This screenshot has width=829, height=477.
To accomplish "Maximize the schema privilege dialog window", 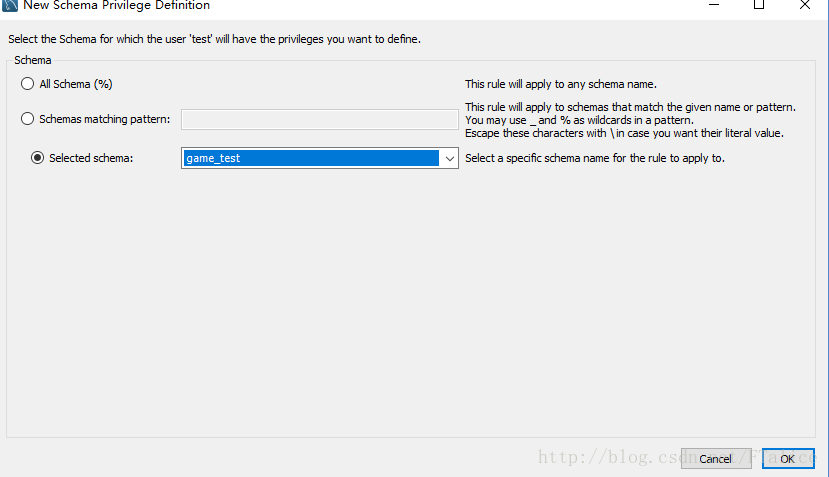I will point(759,5).
